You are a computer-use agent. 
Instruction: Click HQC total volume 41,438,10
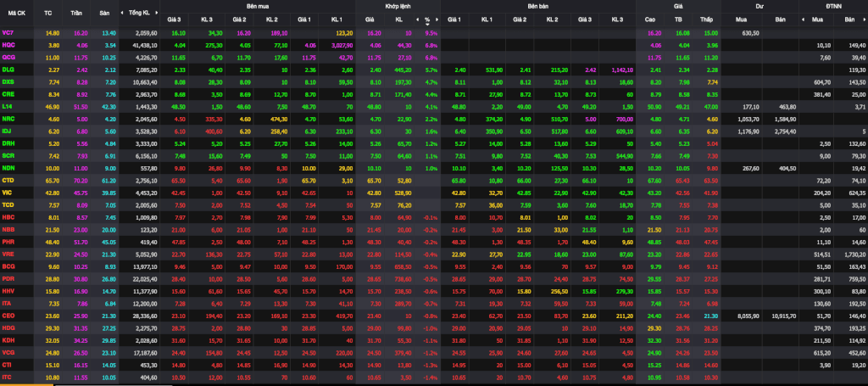146,45
